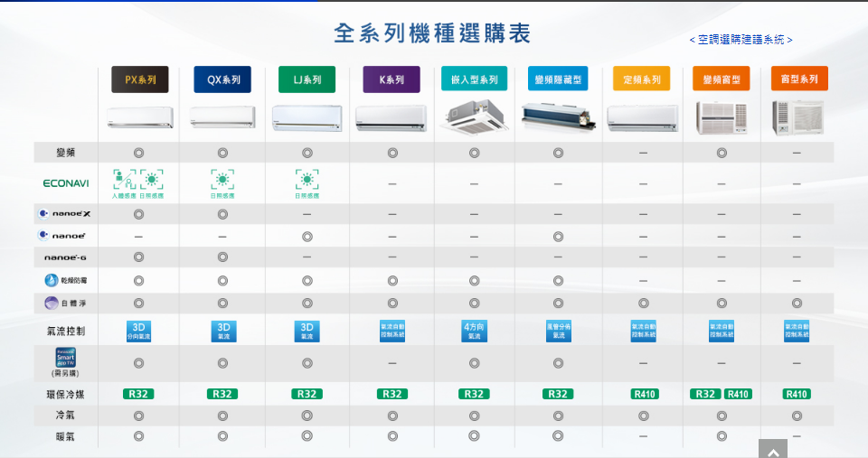
Task: Click the ECONAVI logo row label
Action: click(66, 183)
